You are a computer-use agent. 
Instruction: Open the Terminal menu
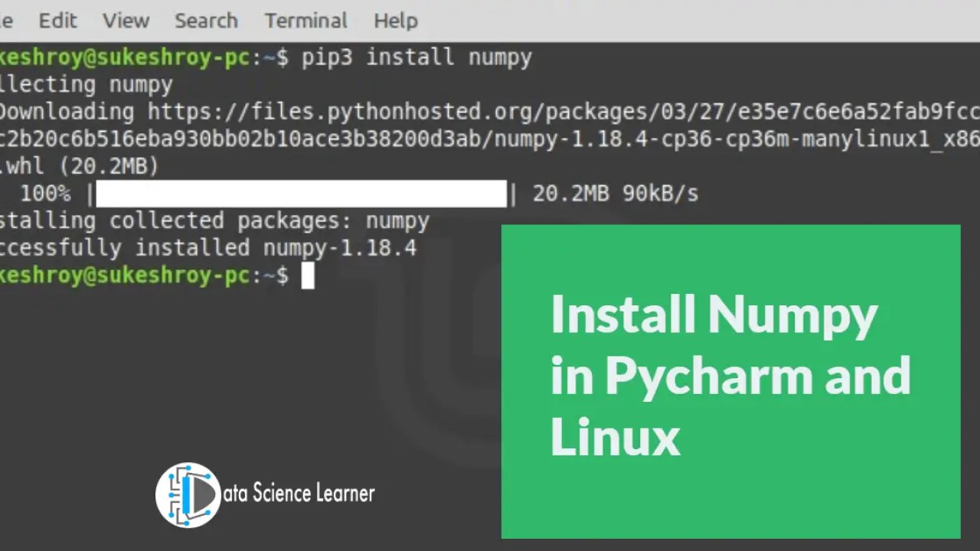pos(305,21)
